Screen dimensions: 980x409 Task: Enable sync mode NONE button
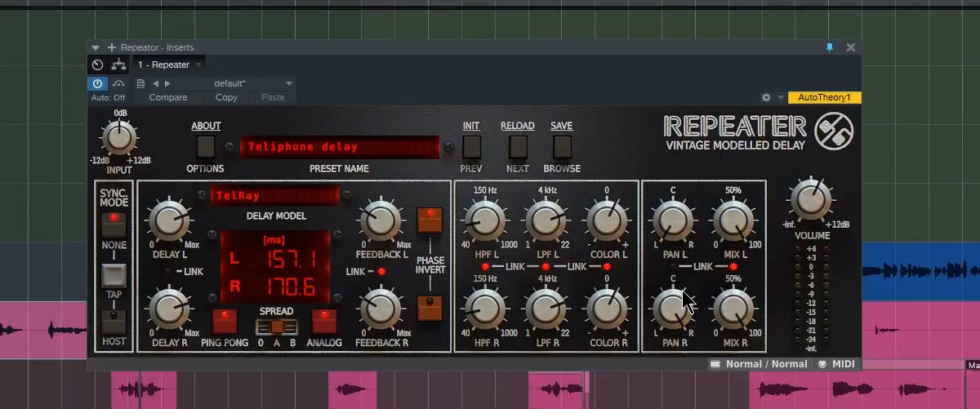[114, 224]
